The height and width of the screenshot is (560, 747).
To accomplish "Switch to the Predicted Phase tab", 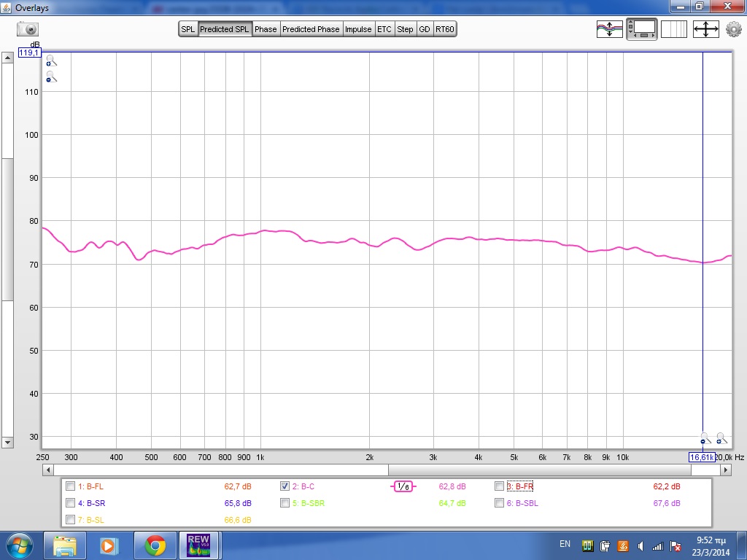I will [311, 29].
